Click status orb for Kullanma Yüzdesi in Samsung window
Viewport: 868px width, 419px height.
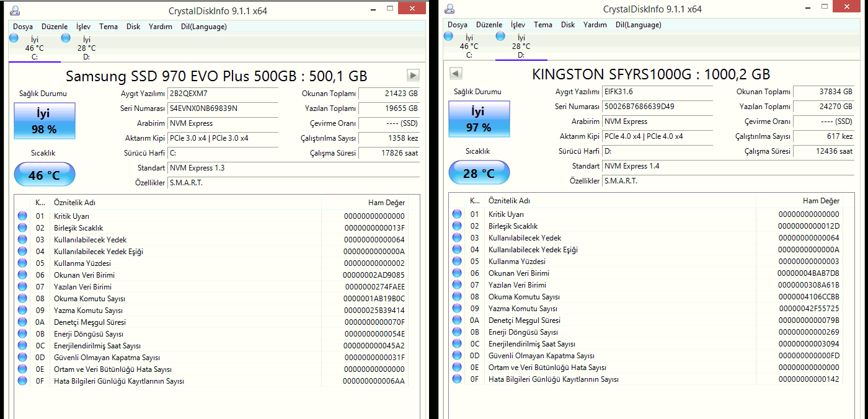pyautogui.click(x=22, y=263)
